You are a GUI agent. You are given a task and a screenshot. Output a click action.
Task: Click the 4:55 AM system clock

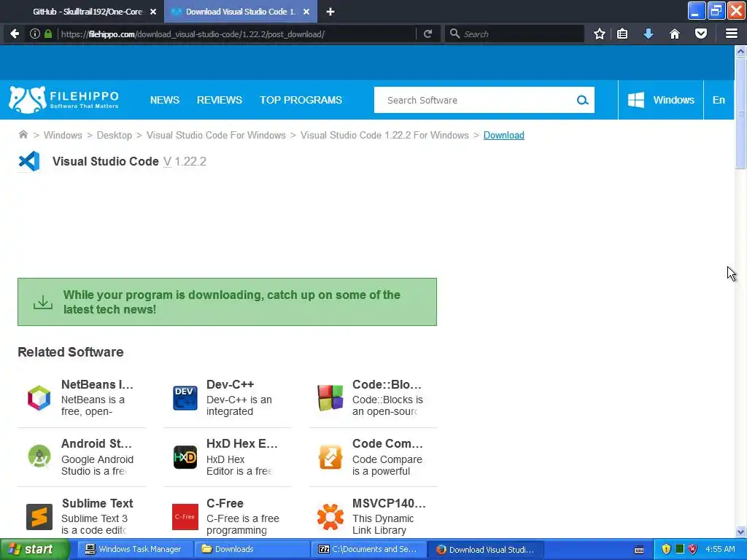click(720, 550)
